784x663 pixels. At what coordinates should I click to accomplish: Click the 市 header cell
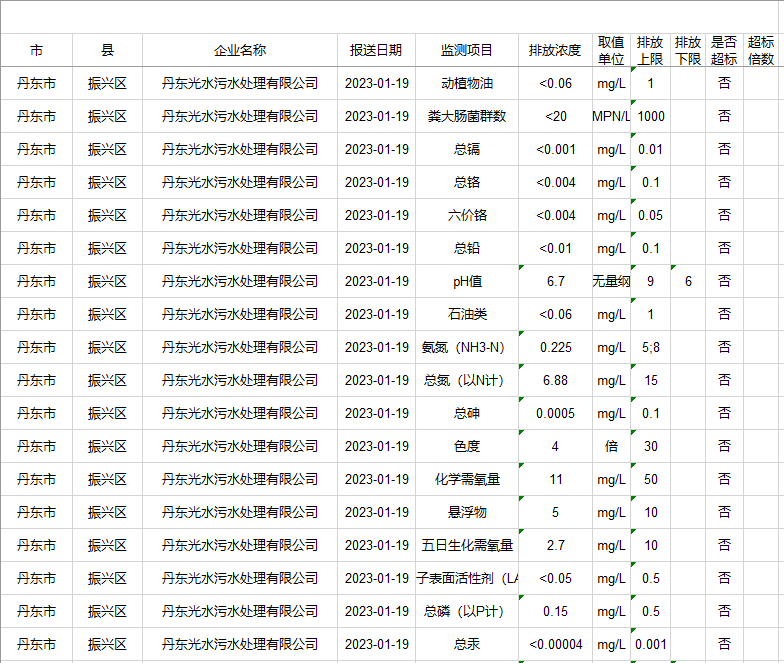[x=36, y=50]
